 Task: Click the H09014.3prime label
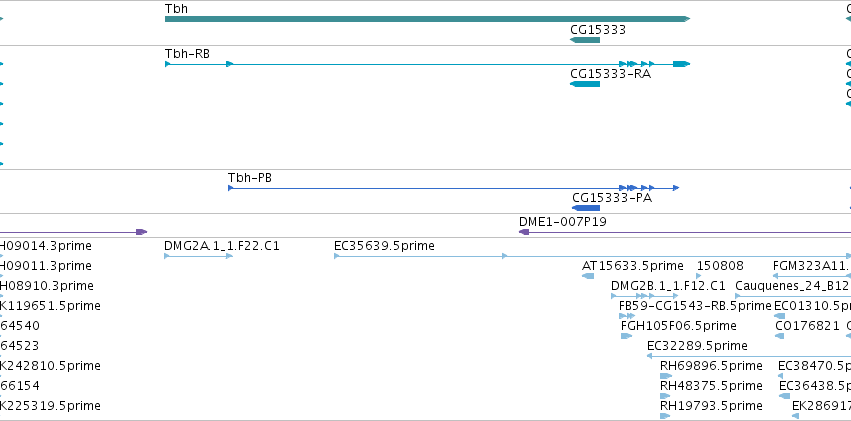pos(46,246)
